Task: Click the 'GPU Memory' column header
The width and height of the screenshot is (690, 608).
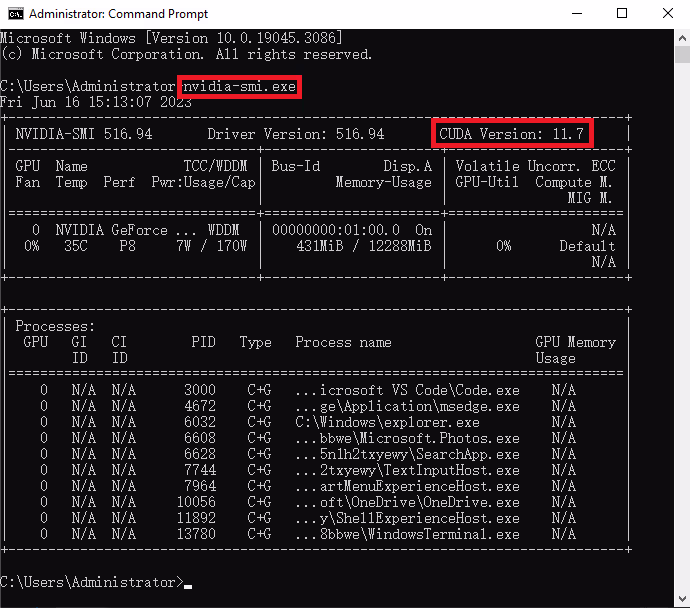Action: click(x=576, y=342)
